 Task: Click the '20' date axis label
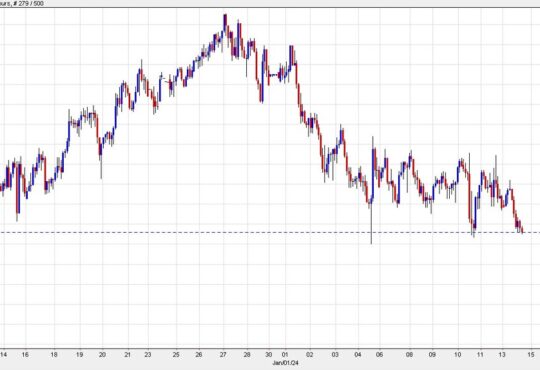[x=102, y=354]
